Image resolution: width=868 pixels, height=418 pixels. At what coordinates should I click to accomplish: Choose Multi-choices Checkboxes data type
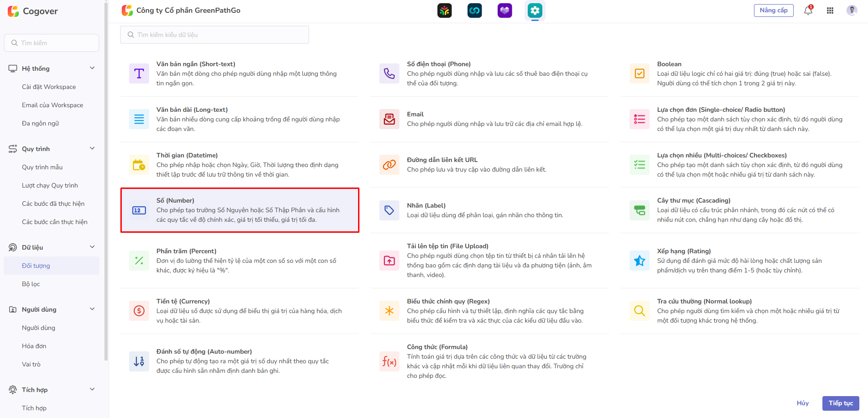639,165
